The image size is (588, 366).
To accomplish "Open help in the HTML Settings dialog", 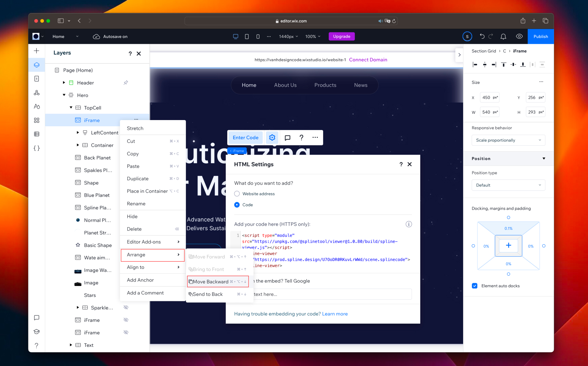I will 401,164.
